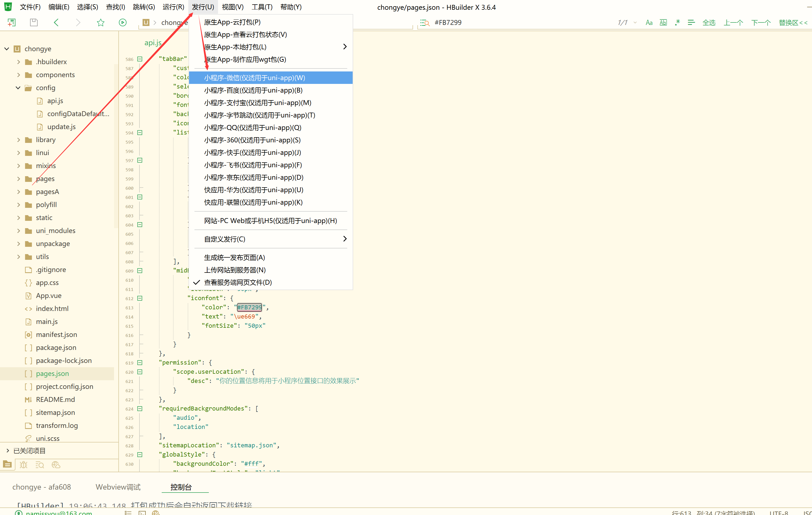812x515 pixels.
Task: Click the green back navigation arrow
Action: pyautogui.click(x=56, y=22)
